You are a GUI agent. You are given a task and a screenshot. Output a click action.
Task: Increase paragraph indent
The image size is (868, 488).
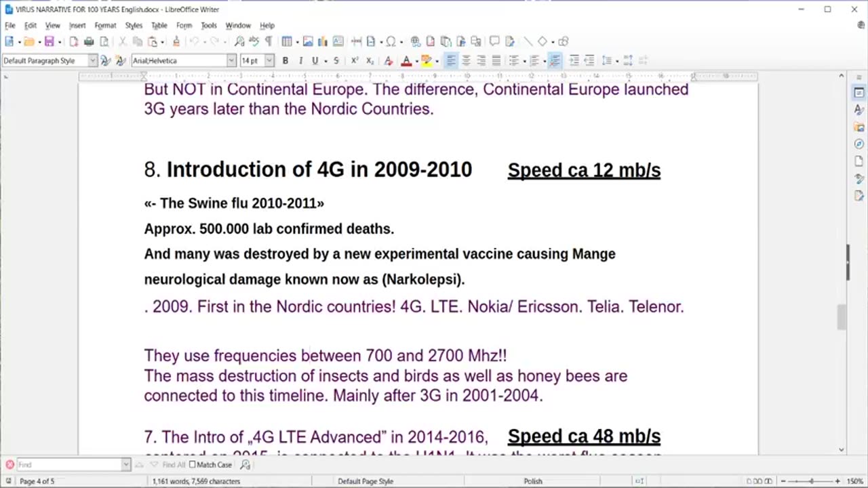pos(574,60)
